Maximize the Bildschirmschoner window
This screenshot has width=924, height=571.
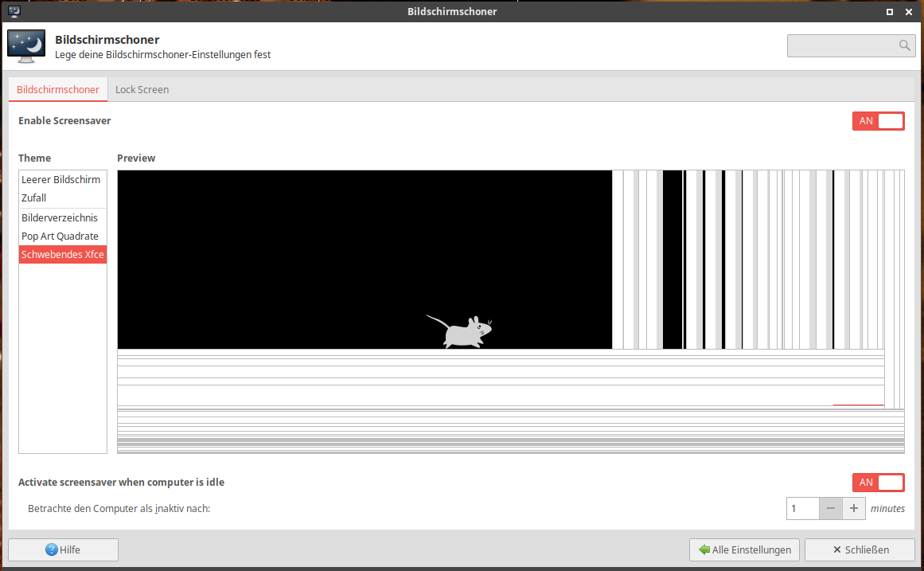pos(889,12)
